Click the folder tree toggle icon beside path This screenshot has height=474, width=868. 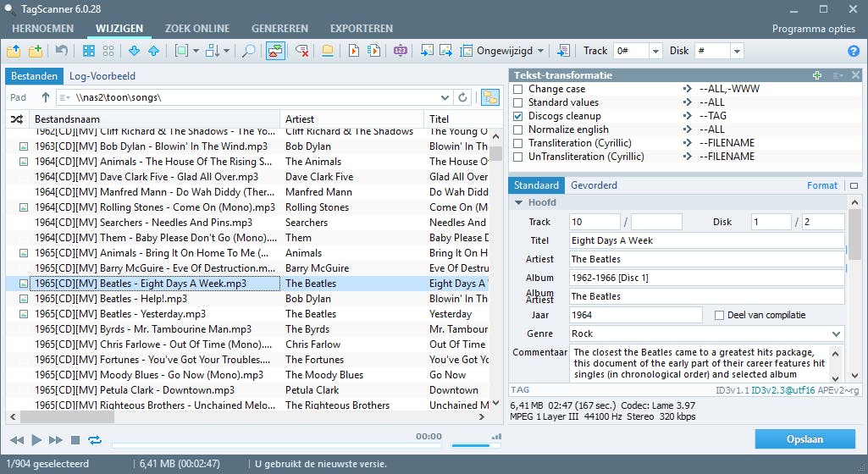(490, 97)
